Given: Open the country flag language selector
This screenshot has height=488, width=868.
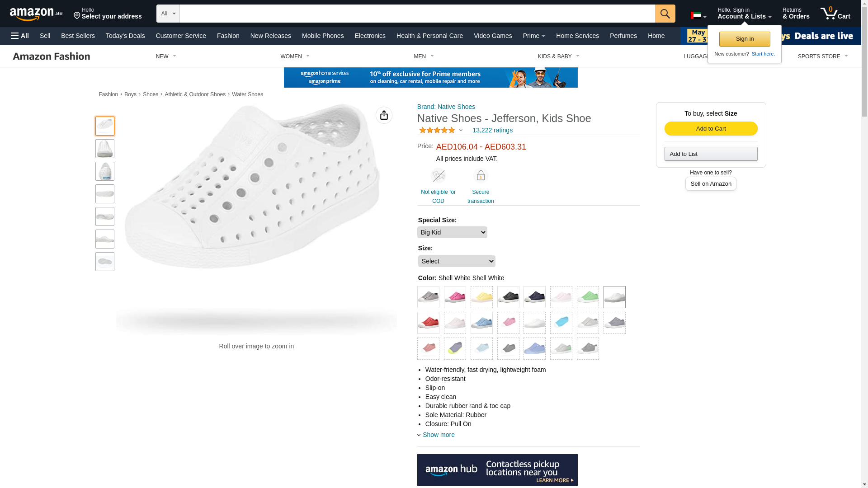Looking at the screenshot, I should tap(698, 16).
